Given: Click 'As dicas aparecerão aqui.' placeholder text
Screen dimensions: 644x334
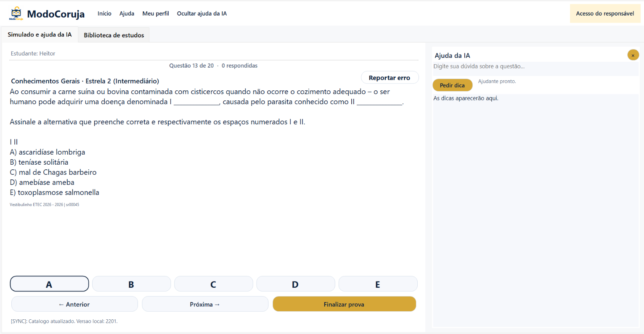Looking at the screenshot, I should click(466, 98).
